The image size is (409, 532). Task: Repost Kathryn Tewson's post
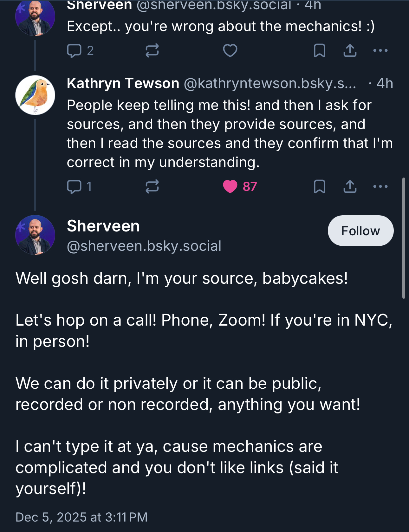pos(152,186)
